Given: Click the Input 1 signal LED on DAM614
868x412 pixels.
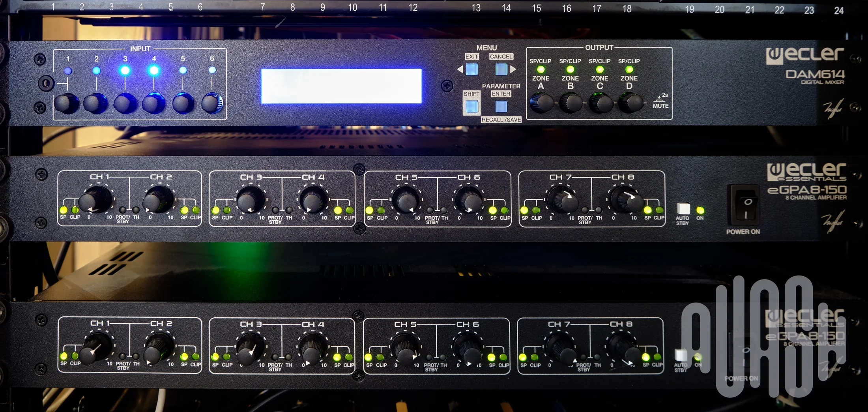Looking at the screenshot, I should coord(68,71).
